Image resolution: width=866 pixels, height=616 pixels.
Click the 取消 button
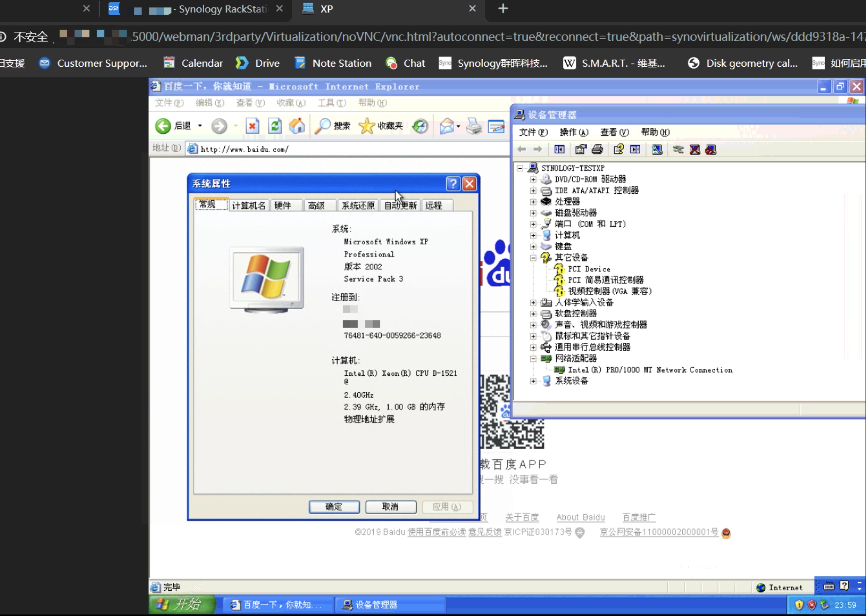[x=391, y=507]
